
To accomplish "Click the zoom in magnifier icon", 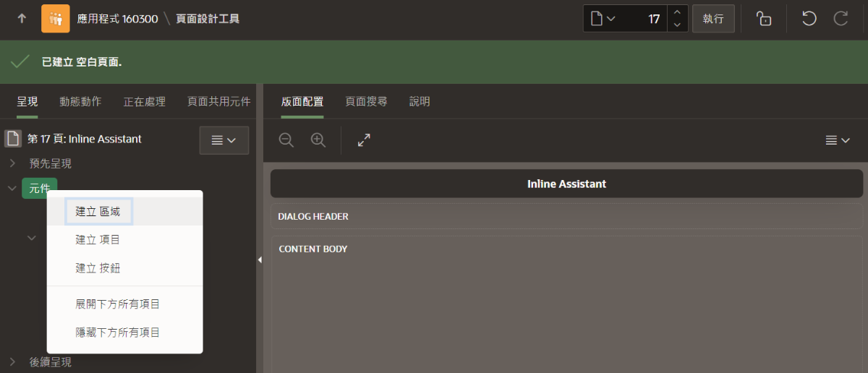I will 318,140.
